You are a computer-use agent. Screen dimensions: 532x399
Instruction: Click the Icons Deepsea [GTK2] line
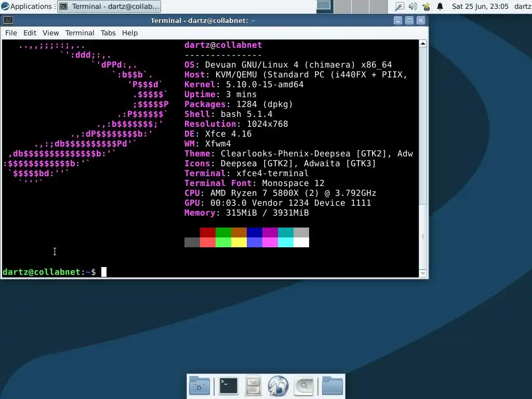coord(280,163)
